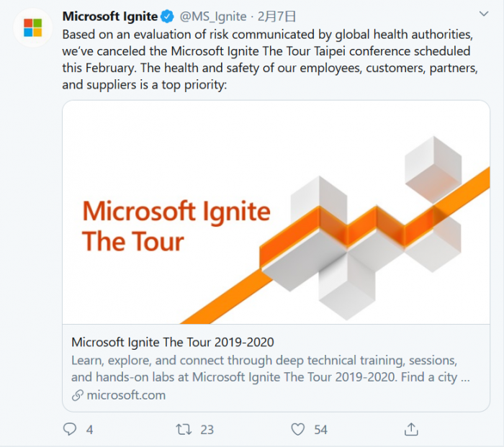Click the like count 54
This screenshot has height=447, width=504.
[x=320, y=430]
